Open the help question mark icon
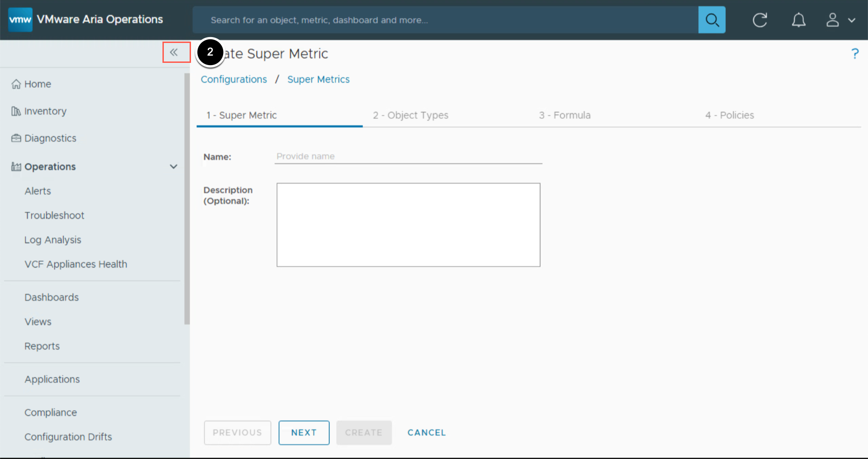 tap(854, 54)
